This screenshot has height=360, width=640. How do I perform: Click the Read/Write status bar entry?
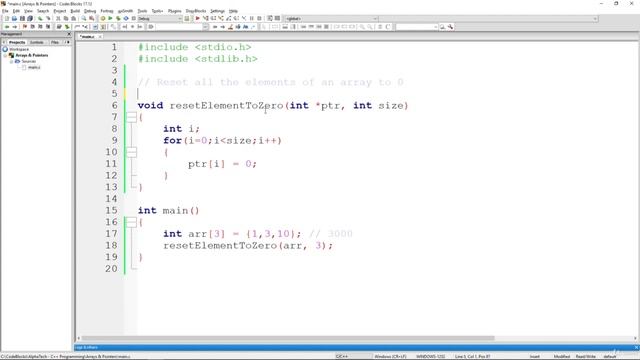coord(585,357)
